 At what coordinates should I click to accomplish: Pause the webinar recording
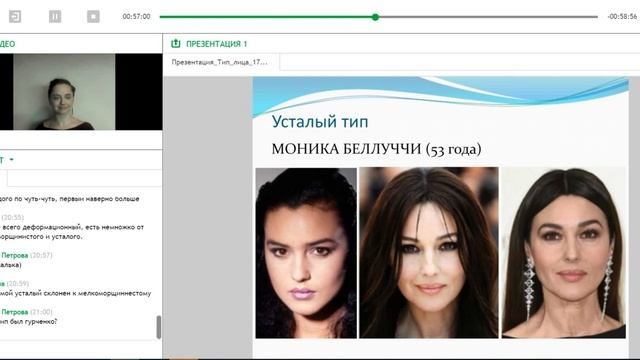point(55,17)
